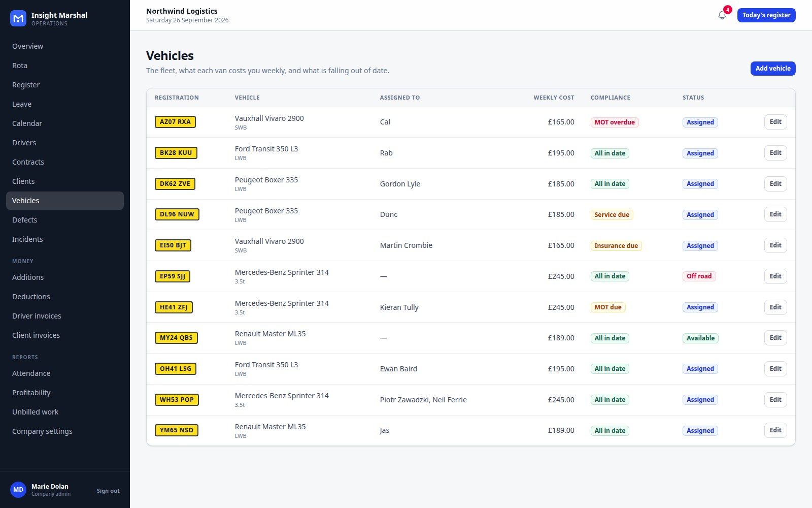Open the Clients page
The height and width of the screenshot is (508, 812).
(65, 181)
